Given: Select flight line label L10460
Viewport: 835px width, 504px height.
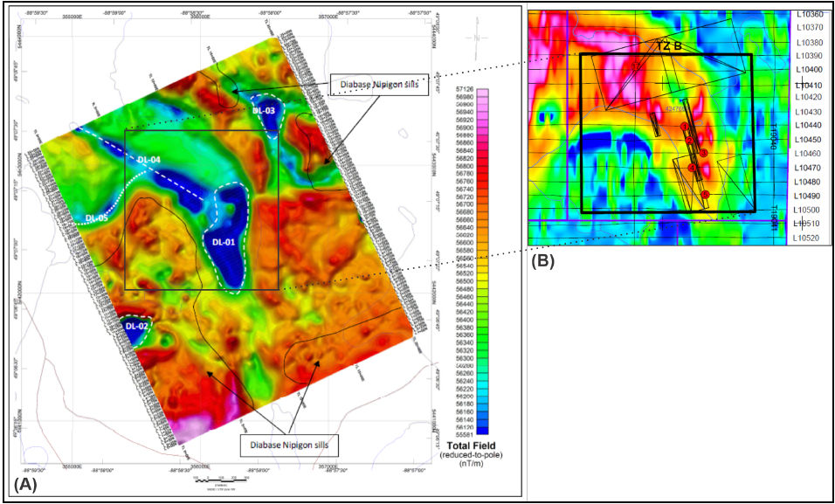Looking at the screenshot, I should 809,154.
